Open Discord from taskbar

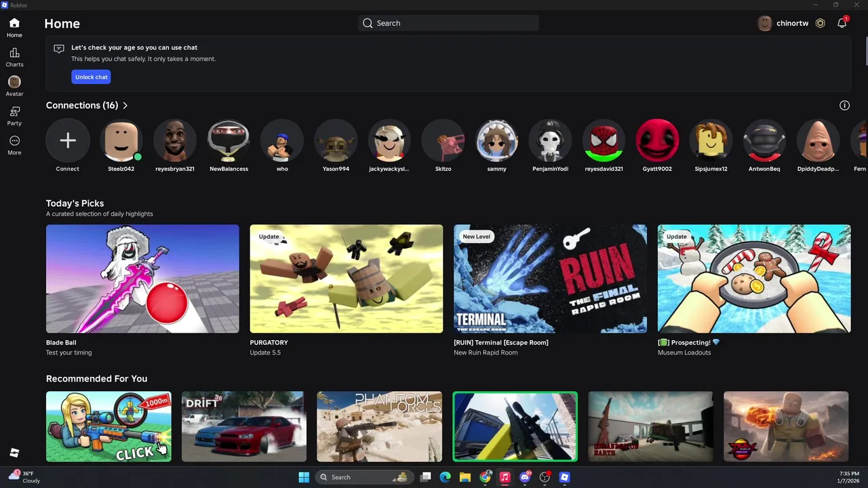tap(525, 477)
